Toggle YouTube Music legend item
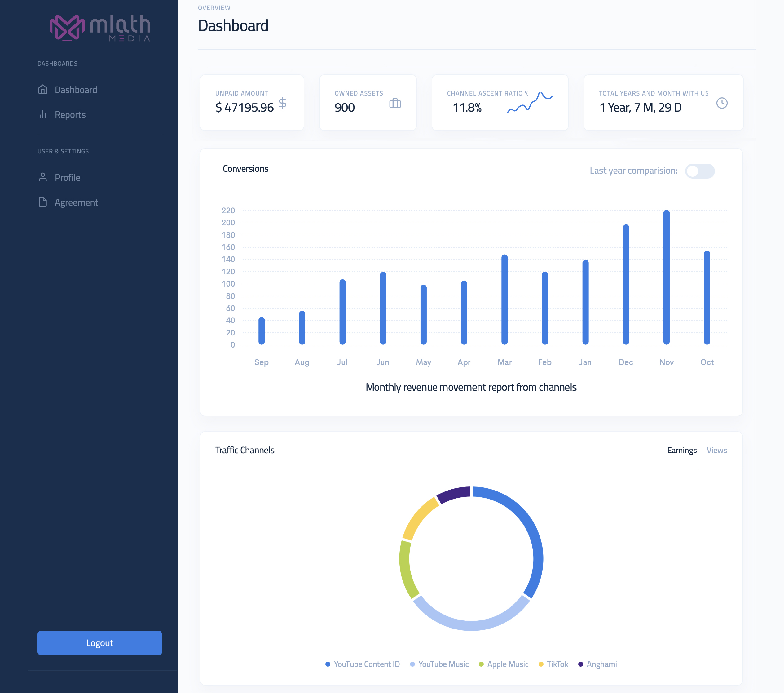Viewport: 784px width, 693px height. (439, 664)
